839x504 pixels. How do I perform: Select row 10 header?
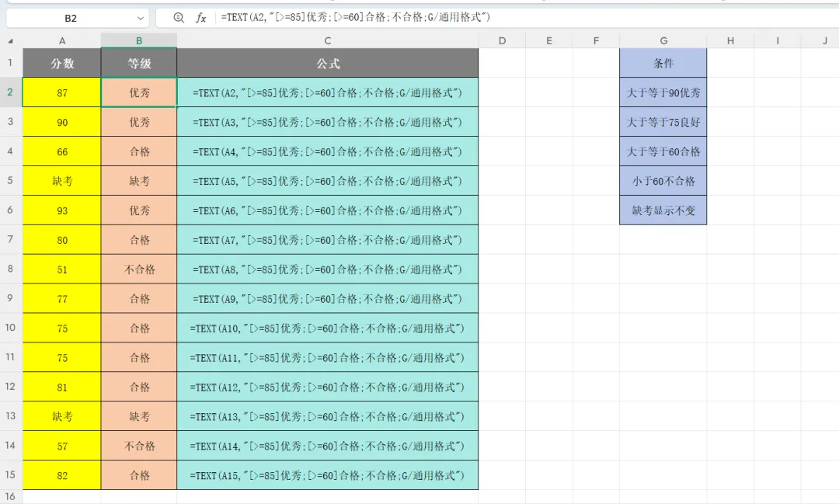coord(11,328)
